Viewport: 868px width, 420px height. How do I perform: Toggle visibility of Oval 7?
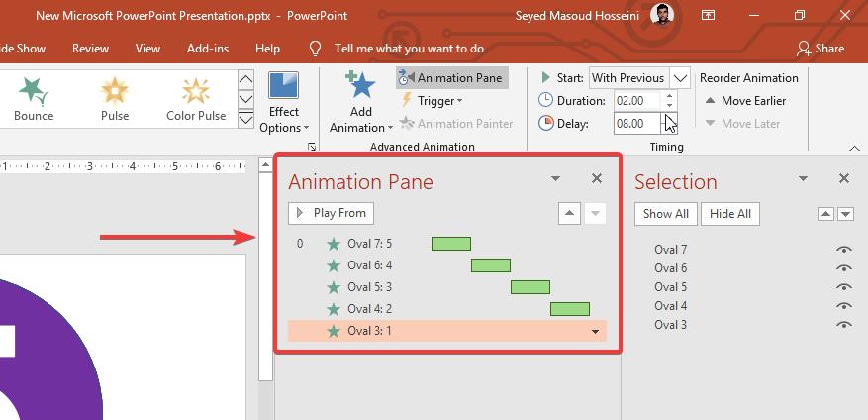coord(843,250)
